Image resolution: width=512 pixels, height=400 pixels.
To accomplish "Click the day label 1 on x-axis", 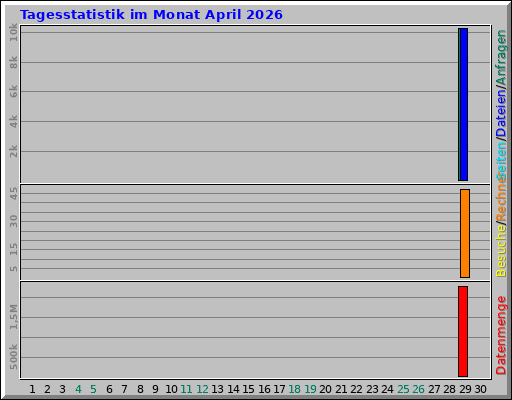I will [x=32, y=389].
